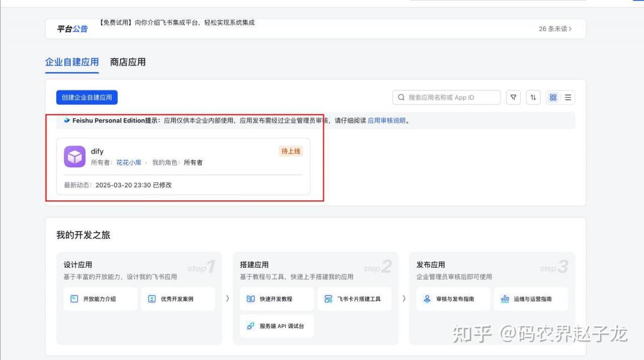Open the 应用审核说明 link

point(386,120)
